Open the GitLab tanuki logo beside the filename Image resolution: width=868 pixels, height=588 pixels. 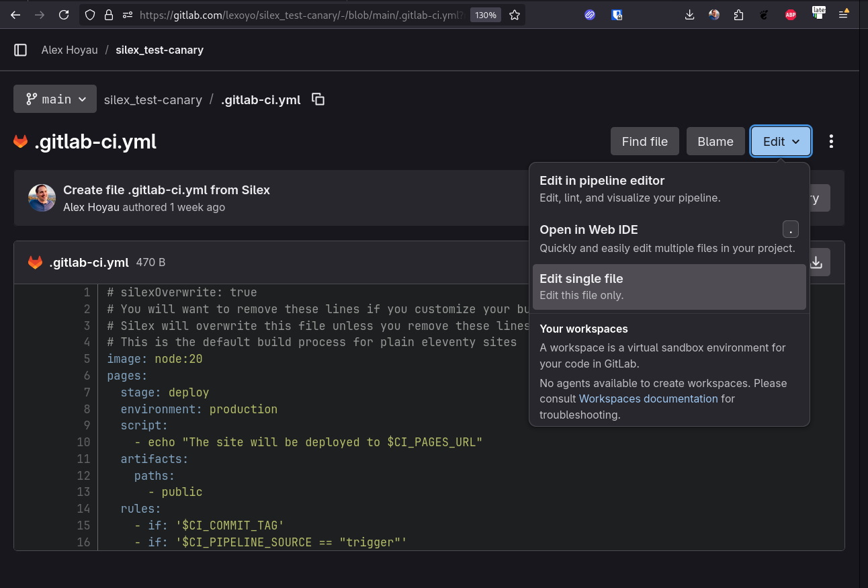20,141
